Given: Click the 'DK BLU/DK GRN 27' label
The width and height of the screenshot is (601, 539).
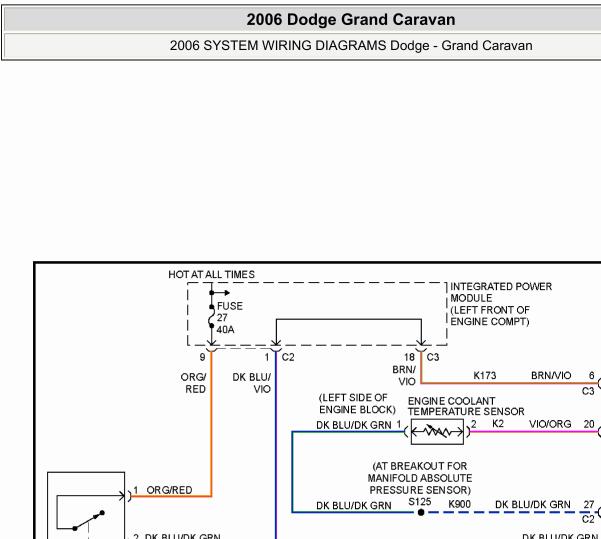Looking at the screenshot, I should (x=545, y=504).
